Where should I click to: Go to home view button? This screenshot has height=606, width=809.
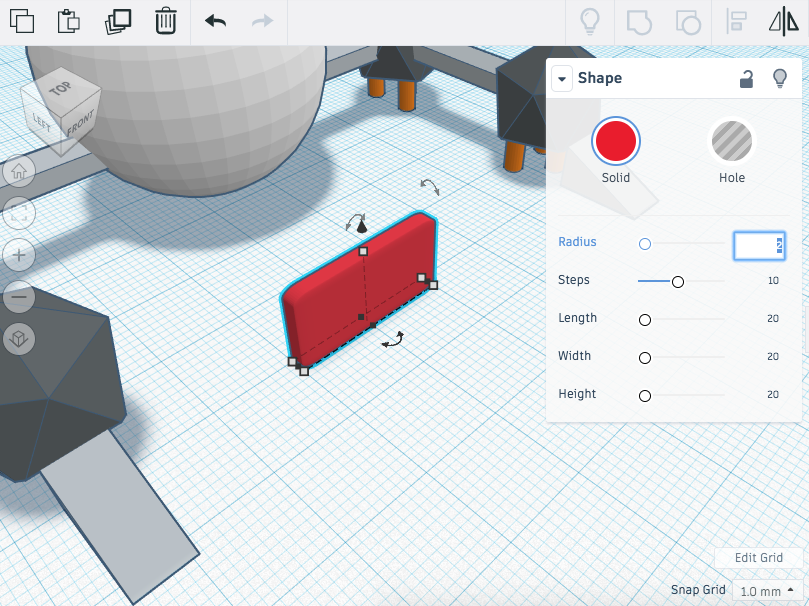click(19, 171)
